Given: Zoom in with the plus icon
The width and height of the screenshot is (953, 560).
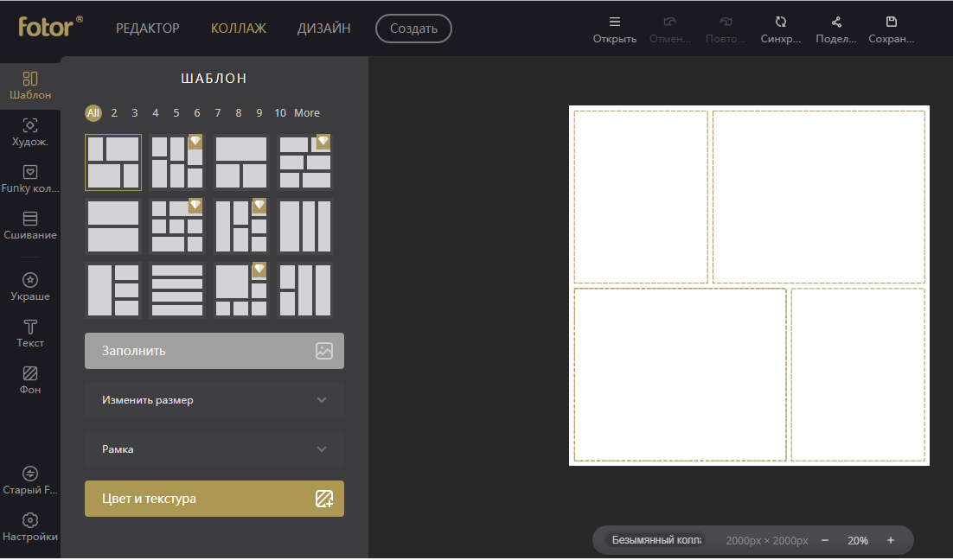Looking at the screenshot, I should tap(891, 540).
